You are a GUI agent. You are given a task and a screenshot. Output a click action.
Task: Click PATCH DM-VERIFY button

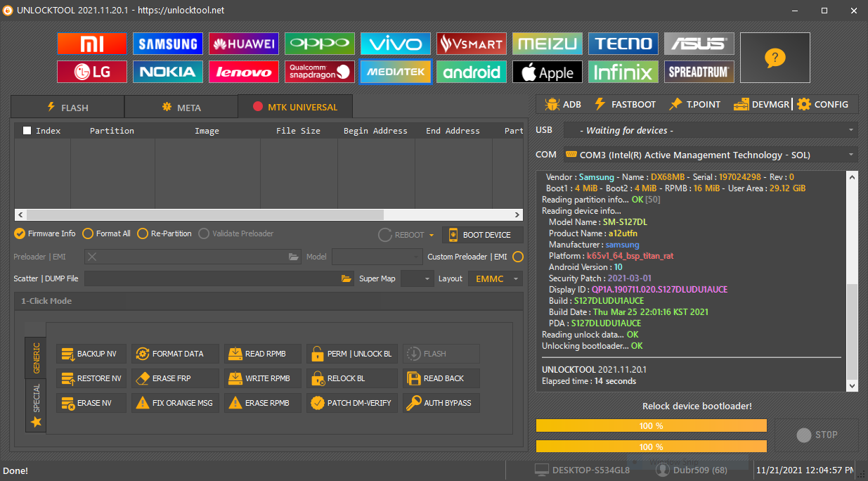(x=352, y=403)
